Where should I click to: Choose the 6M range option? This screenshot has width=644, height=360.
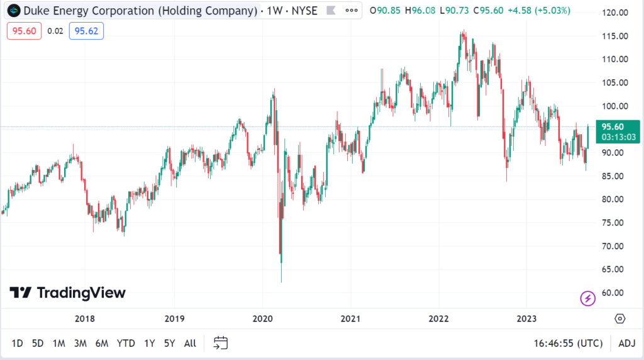coord(101,343)
